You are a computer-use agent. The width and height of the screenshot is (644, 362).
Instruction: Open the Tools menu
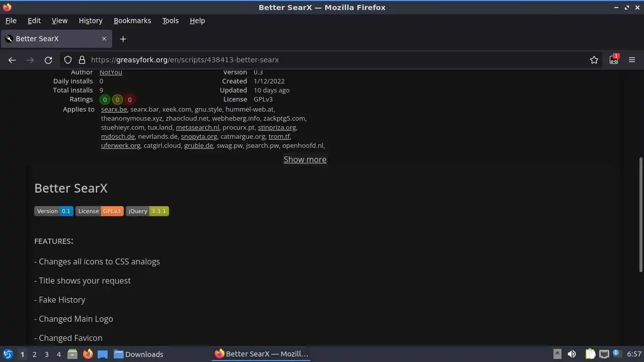[x=170, y=21]
